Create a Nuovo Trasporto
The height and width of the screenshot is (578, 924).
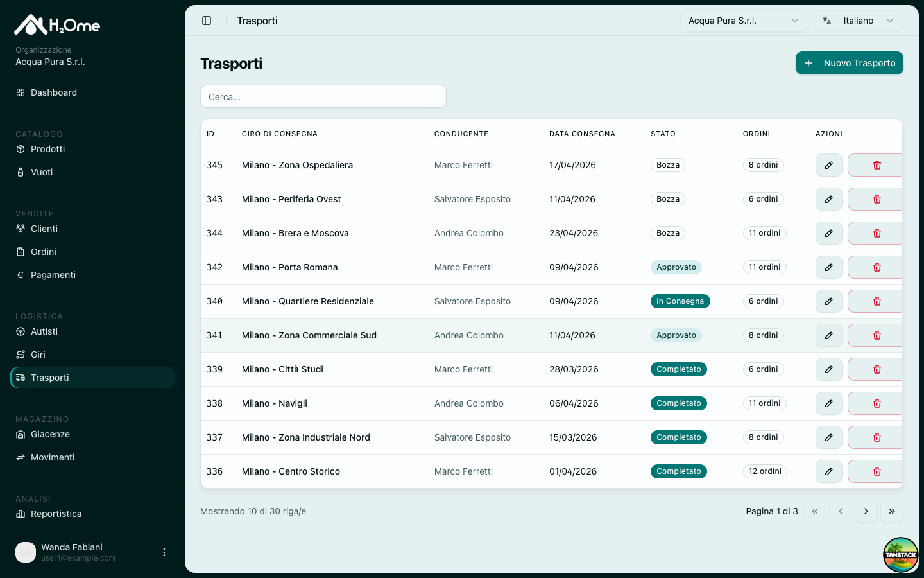[x=850, y=63]
